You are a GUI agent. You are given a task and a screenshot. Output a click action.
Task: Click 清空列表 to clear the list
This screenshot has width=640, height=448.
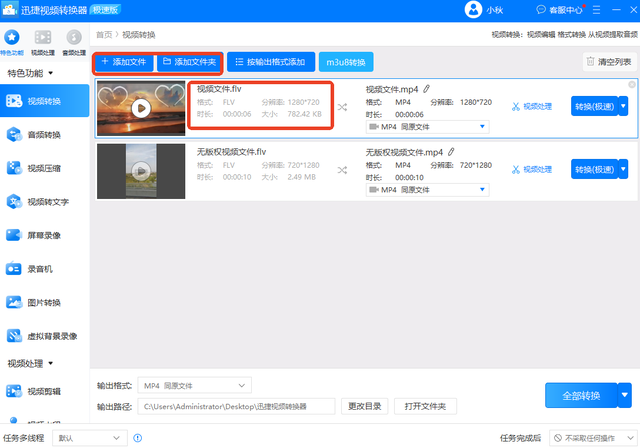(609, 62)
